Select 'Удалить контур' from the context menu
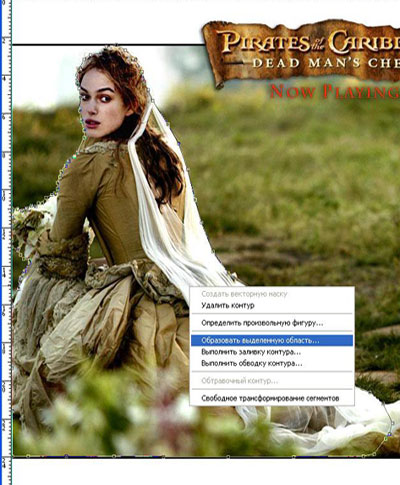 pyautogui.click(x=272, y=305)
